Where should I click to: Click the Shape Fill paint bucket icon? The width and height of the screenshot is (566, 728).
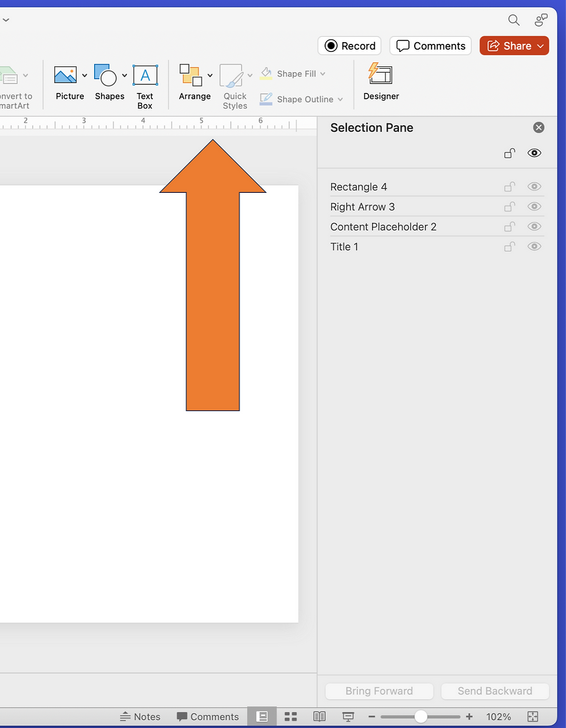tap(266, 73)
